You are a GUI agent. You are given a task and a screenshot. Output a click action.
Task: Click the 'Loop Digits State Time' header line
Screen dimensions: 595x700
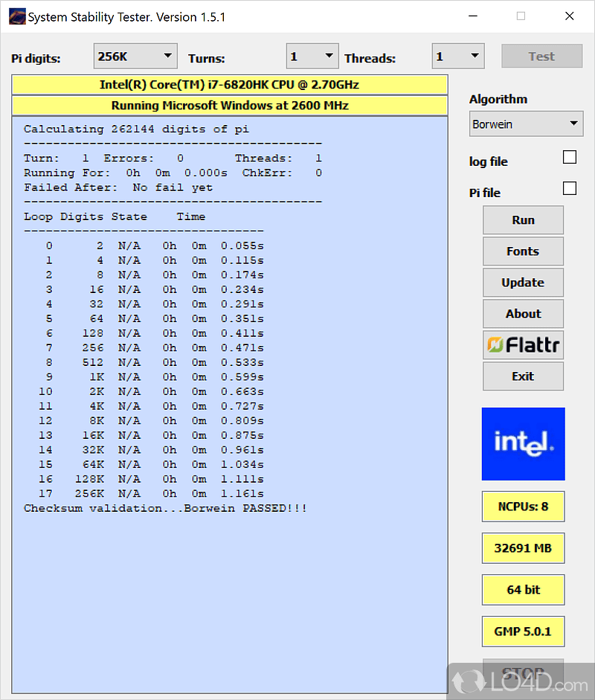coord(115,216)
